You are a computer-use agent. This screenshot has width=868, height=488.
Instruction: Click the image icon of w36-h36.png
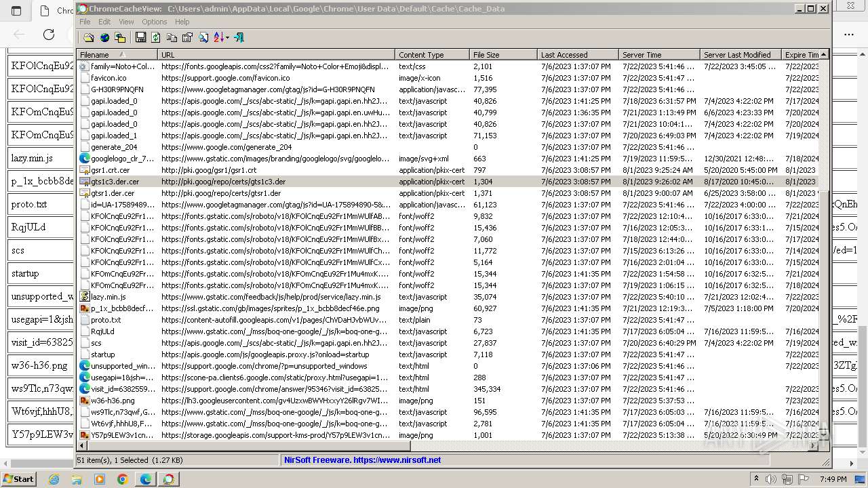click(85, 401)
